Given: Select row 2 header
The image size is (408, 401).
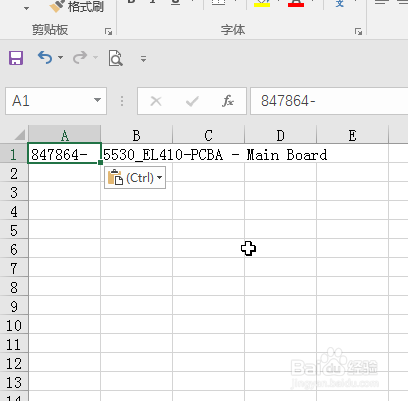Looking at the screenshot, I should [14, 173].
